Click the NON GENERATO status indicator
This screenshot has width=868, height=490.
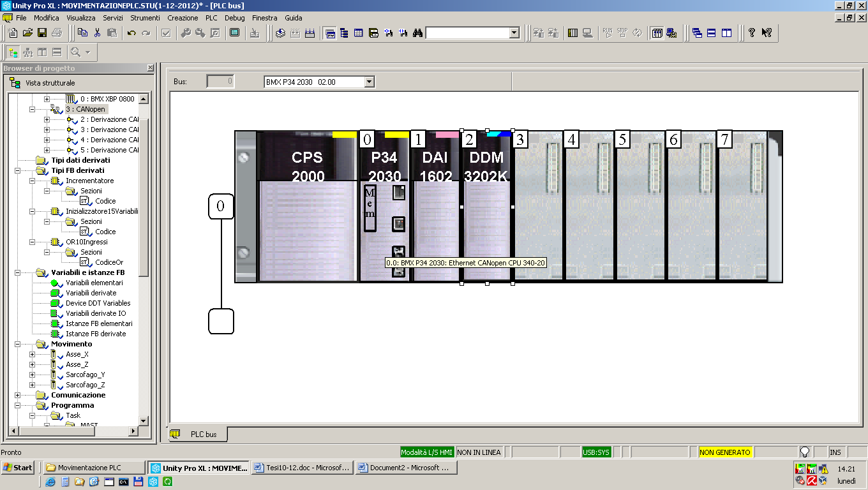725,452
